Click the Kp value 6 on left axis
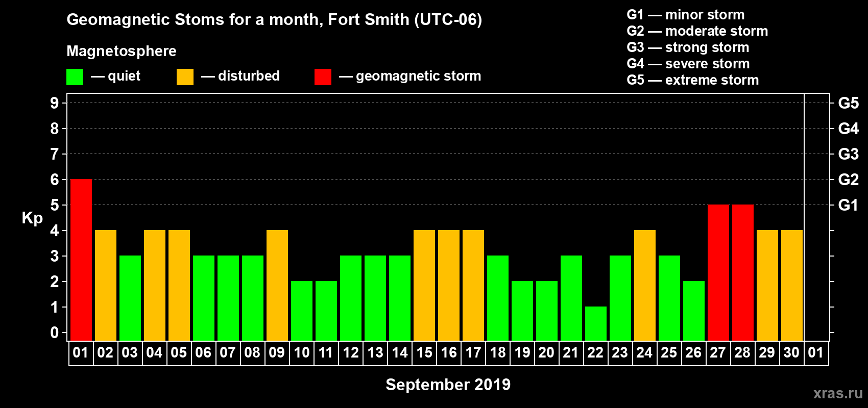This screenshot has width=868, height=408. click(55, 180)
